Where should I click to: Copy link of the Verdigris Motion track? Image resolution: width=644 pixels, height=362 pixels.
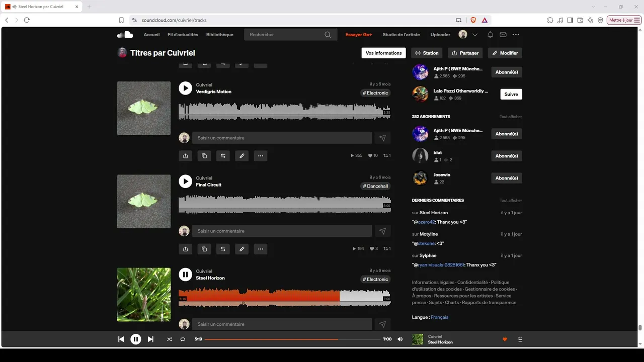point(204,156)
